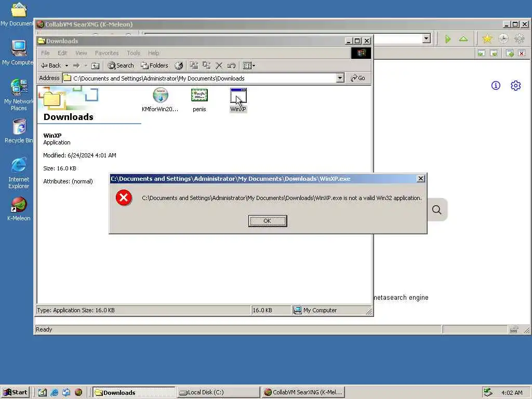Click the Delete icon in Explorer toolbar

pos(219,65)
